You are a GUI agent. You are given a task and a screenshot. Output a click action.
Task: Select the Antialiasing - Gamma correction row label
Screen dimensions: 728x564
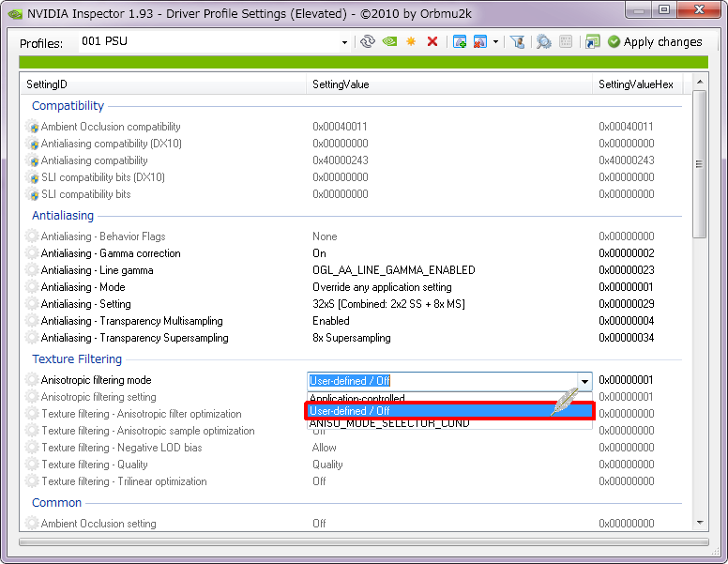(x=111, y=253)
